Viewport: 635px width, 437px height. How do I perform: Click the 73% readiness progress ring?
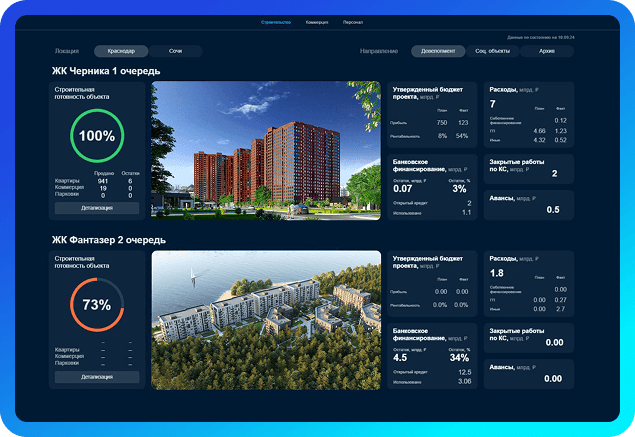pyautogui.click(x=97, y=305)
